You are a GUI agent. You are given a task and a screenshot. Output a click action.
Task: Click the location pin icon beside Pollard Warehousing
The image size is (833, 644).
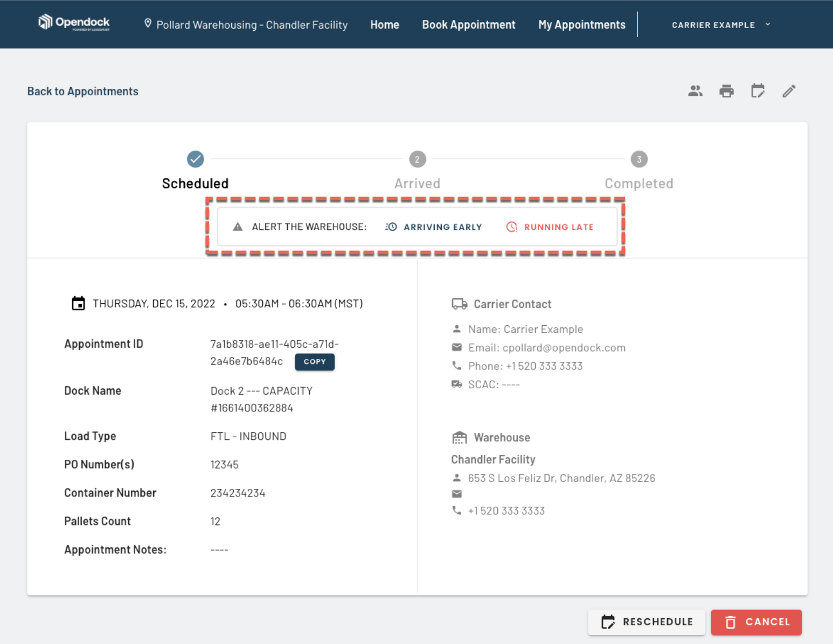[x=148, y=24]
